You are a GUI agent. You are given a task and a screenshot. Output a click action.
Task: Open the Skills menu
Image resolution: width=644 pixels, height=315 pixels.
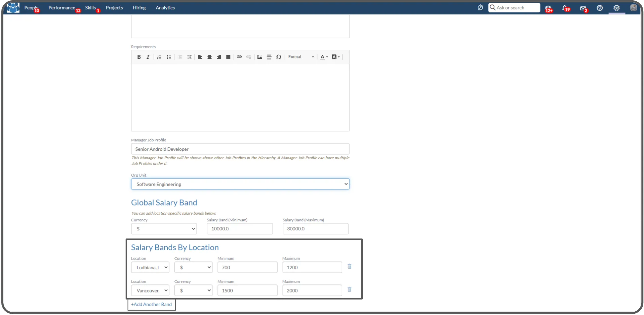click(91, 8)
